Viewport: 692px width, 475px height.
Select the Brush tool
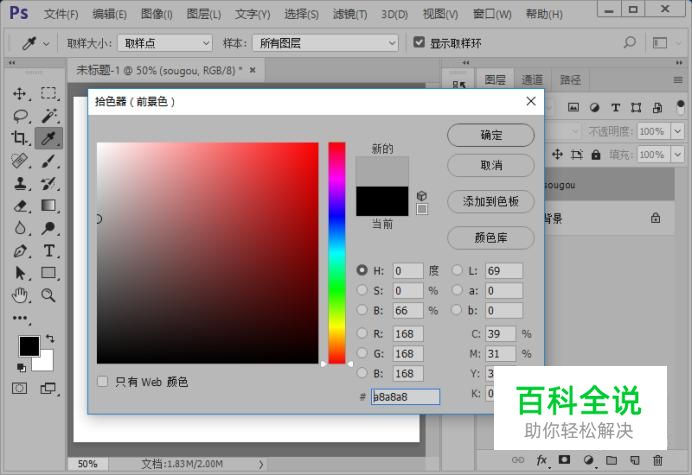pos(49,161)
